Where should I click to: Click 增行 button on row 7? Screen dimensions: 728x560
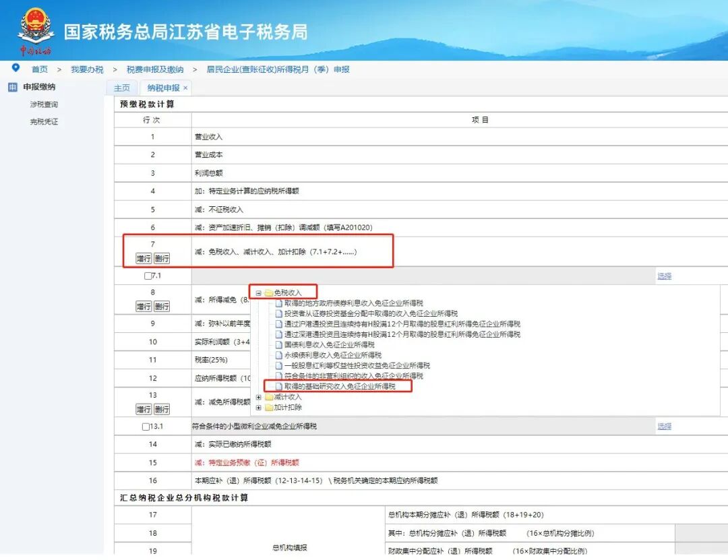point(142,257)
